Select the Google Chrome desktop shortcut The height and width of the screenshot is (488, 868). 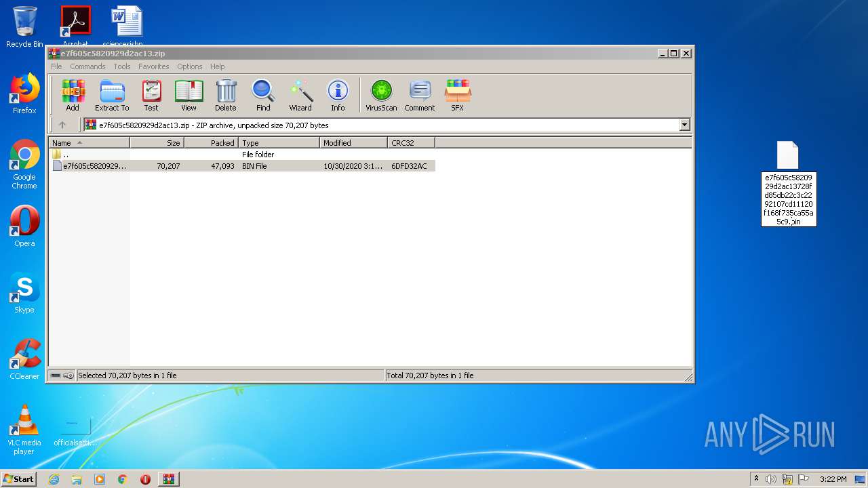(24, 165)
